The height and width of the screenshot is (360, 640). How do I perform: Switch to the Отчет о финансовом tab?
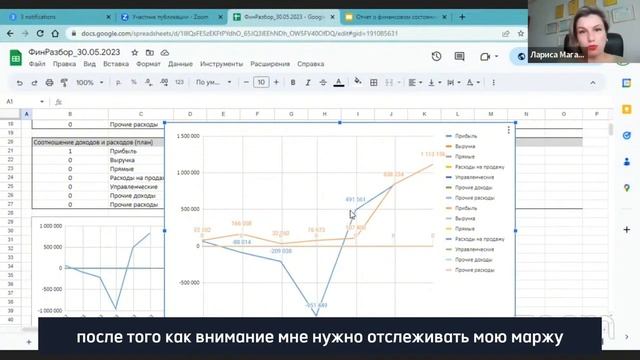[x=396, y=17]
